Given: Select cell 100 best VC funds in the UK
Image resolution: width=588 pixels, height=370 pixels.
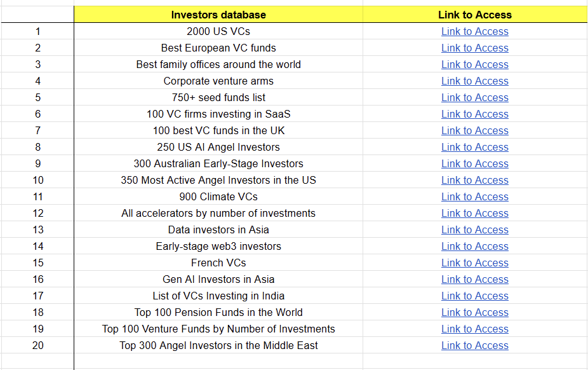Looking at the screenshot, I should (218, 130).
